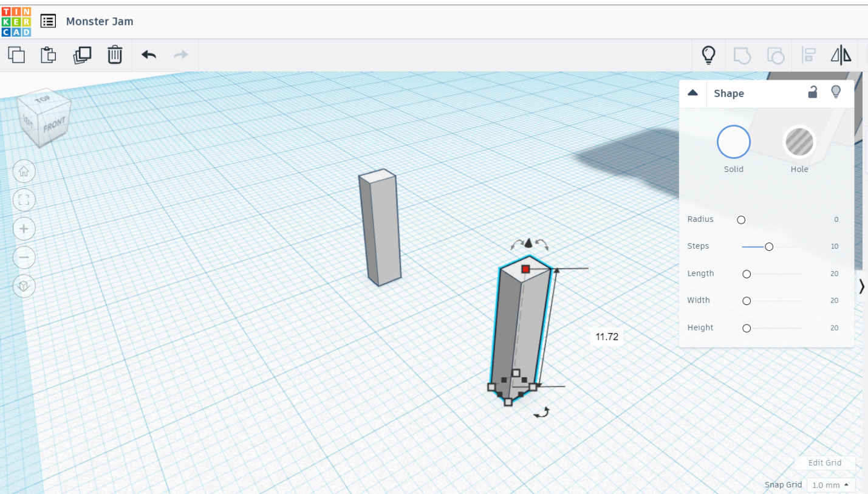Edit the Width value 20
The image size is (868, 494).
click(x=835, y=300)
